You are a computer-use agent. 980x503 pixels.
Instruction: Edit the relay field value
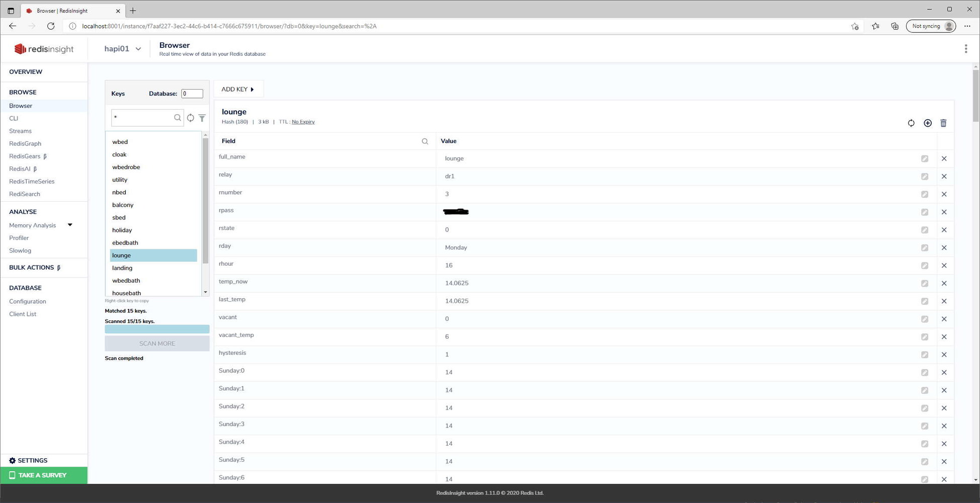pos(924,177)
